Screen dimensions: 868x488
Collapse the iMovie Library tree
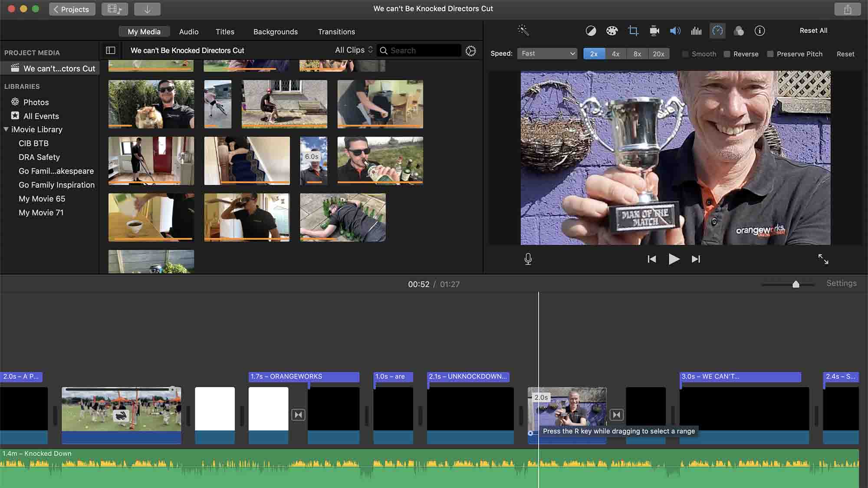[6, 129]
